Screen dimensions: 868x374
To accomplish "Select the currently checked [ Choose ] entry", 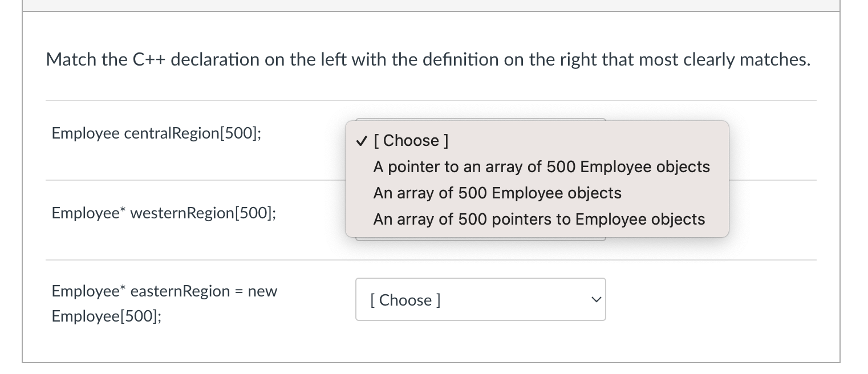I will (x=411, y=141).
